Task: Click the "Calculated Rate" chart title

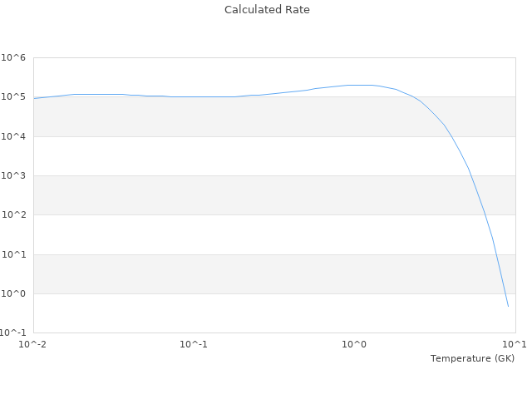Action: [x=267, y=10]
